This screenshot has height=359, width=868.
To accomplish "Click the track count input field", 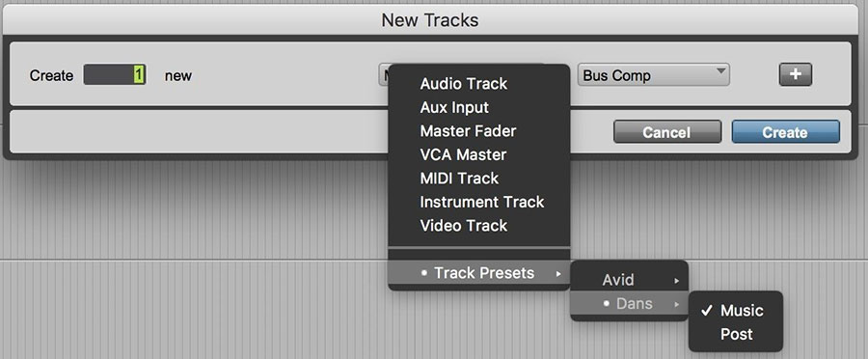I will (115, 75).
